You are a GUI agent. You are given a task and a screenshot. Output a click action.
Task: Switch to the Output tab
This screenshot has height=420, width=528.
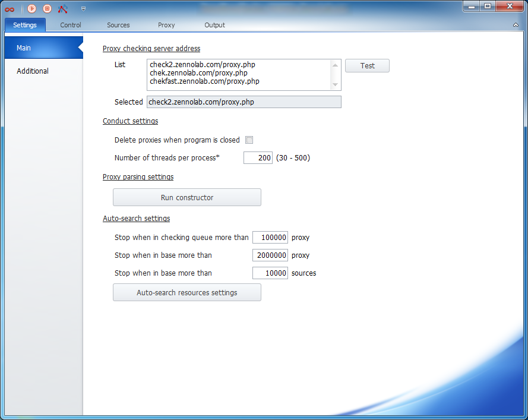pos(214,25)
